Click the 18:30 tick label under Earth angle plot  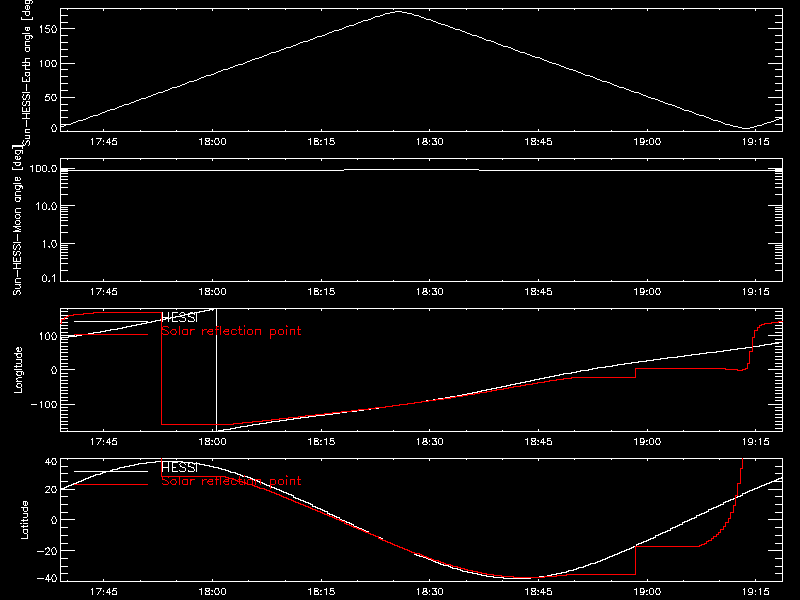point(430,142)
